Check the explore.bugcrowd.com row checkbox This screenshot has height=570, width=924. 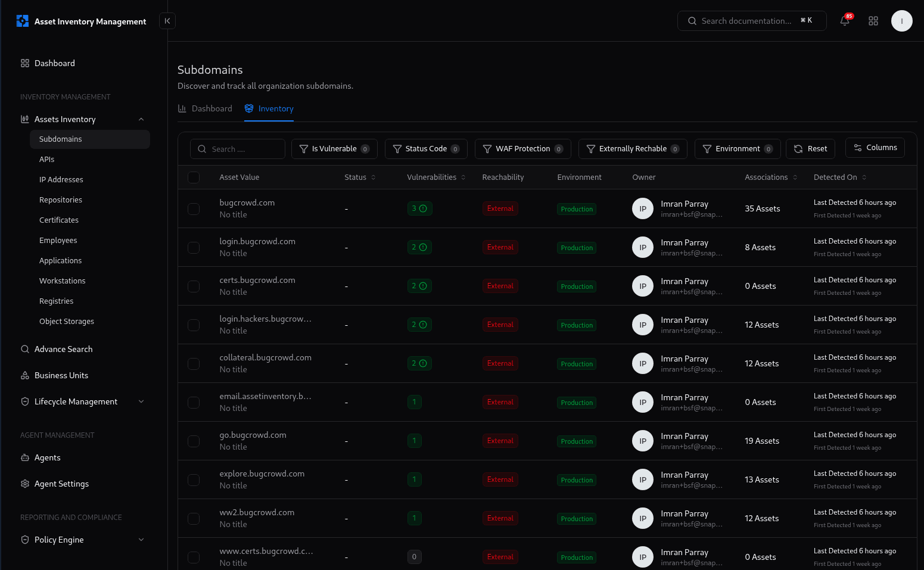click(194, 480)
